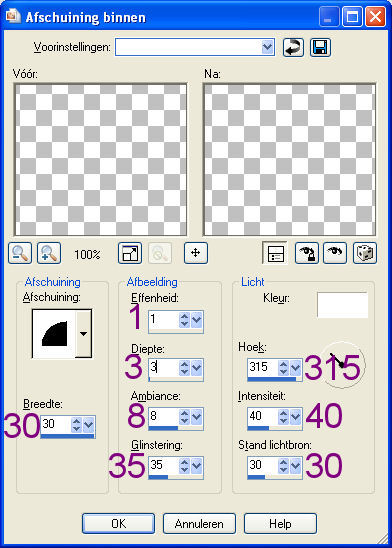Click the fit preview to window icon
This screenshot has width=392, height=548.
[x=130, y=253]
